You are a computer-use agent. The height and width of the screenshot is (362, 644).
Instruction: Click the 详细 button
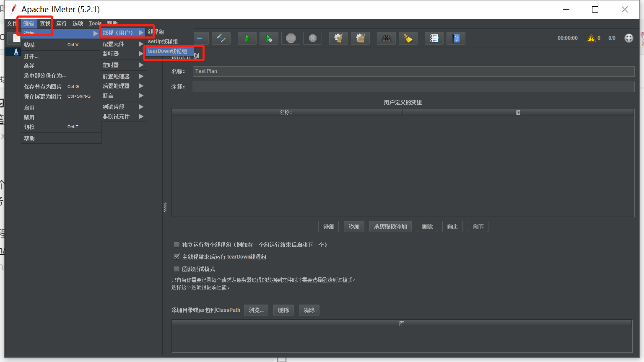(x=329, y=227)
